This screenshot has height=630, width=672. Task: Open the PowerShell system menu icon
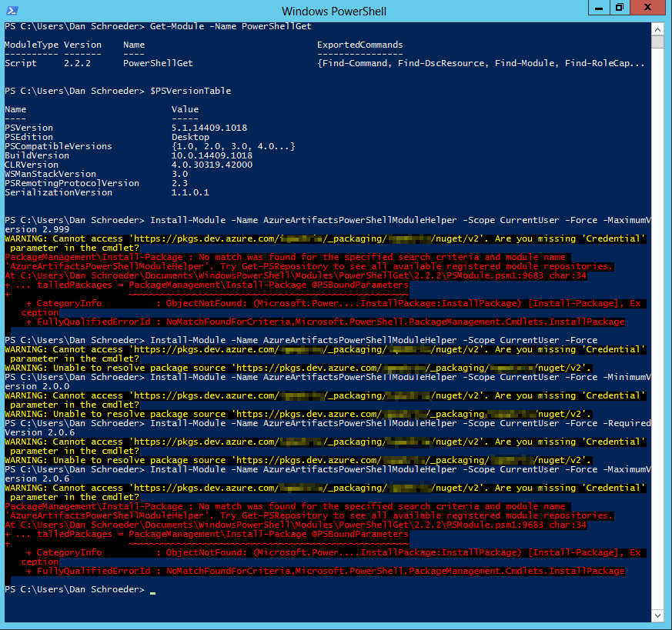click(12, 10)
